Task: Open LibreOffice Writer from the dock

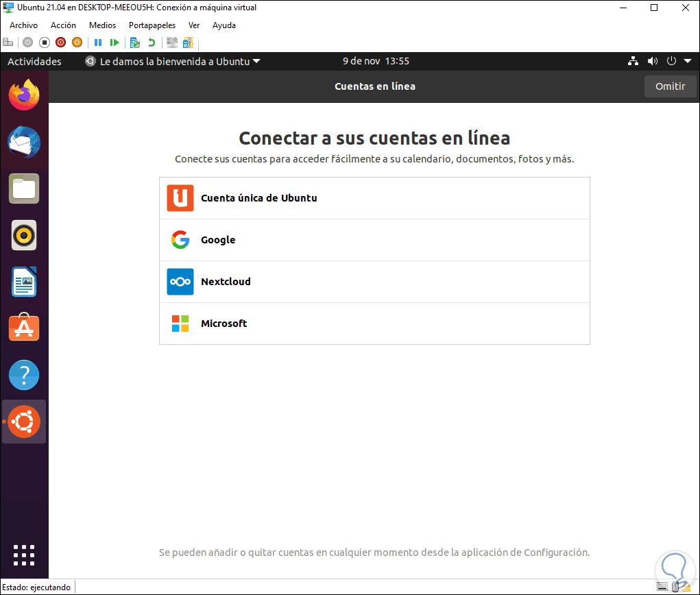Action: pyautogui.click(x=24, y=282)
